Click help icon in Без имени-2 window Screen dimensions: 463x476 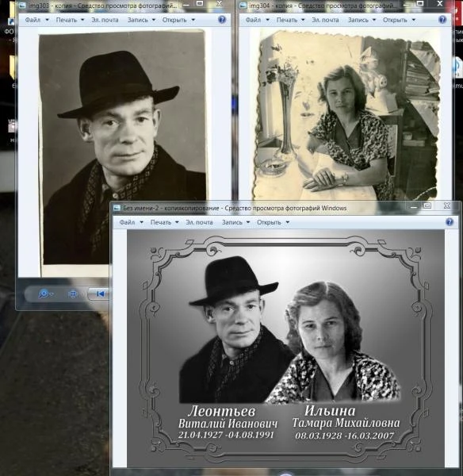[x=450, y=222]
